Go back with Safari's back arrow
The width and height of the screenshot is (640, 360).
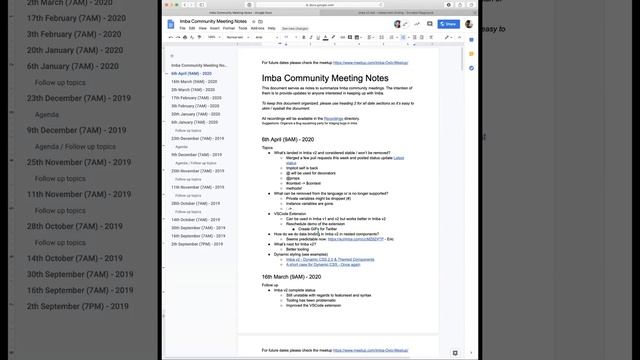(184, 5)
